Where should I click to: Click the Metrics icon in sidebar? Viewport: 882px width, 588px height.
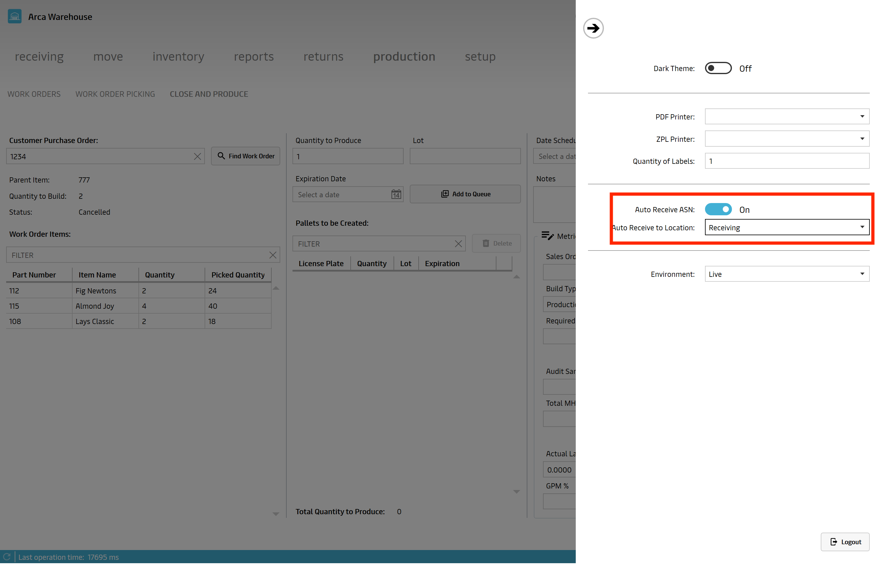tap(547, 235)
